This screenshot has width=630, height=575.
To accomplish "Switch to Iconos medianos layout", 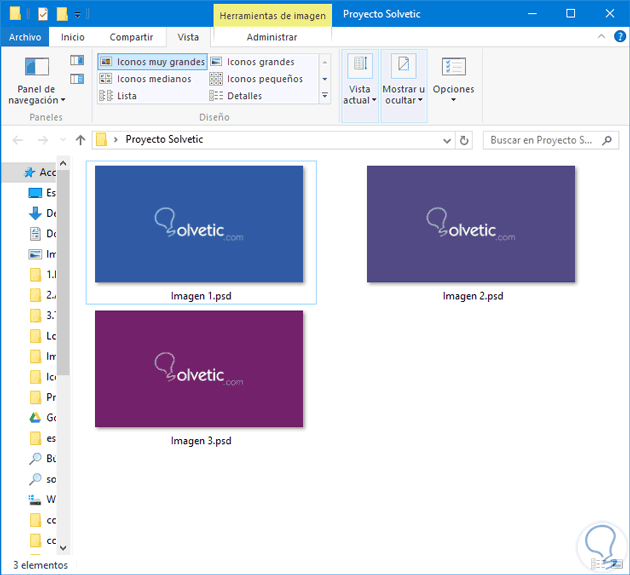I will click(145, 79).
